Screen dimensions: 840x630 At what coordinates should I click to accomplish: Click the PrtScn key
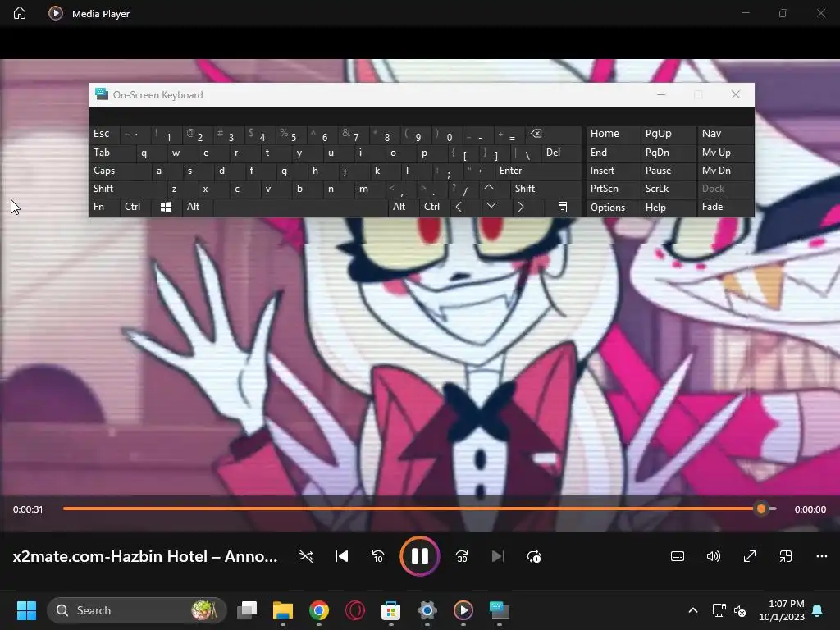pos(613,189)
